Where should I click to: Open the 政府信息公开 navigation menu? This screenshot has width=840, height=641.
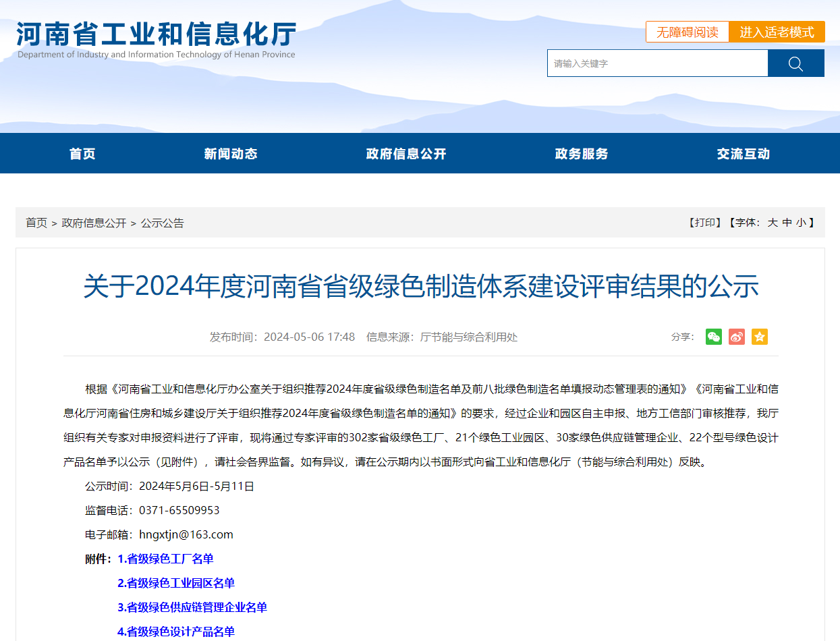coord(405,153)
